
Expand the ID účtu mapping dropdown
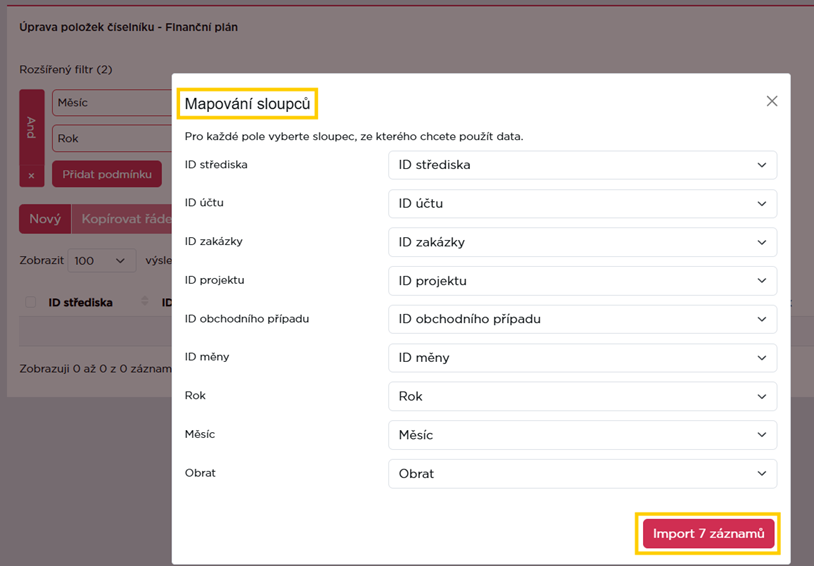tap(582, 204)
